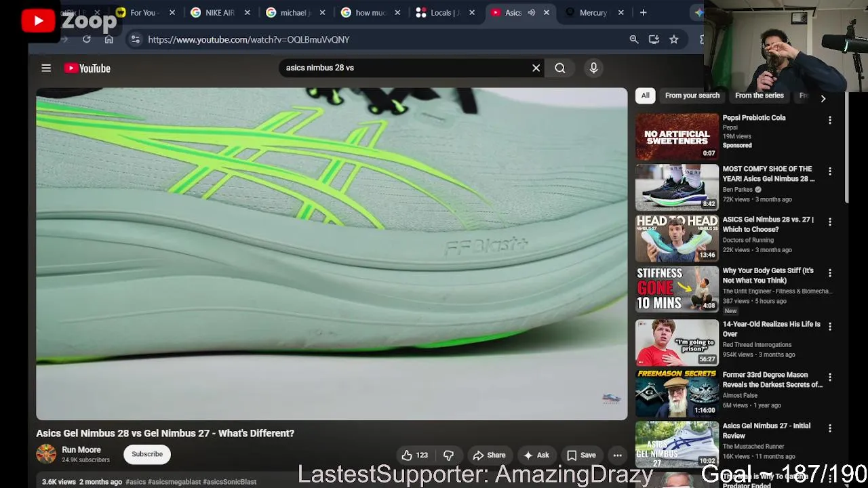Like the video with thumbs up

(x=414, y=455)
